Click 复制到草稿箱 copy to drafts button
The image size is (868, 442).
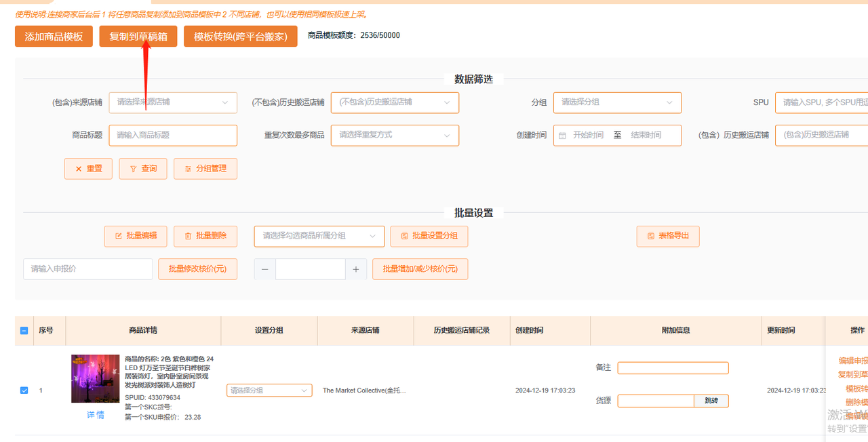pyautogui.click(x=138, y=36)
